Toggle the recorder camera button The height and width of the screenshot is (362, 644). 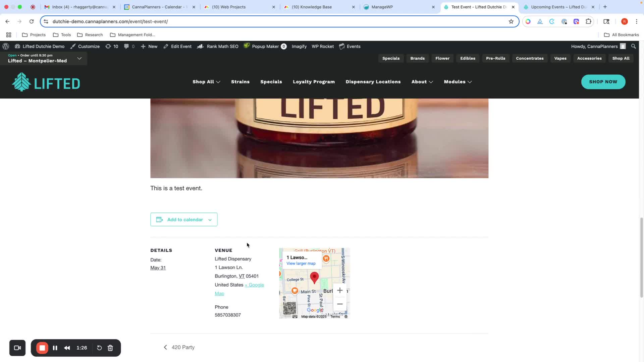click(17, 348)
